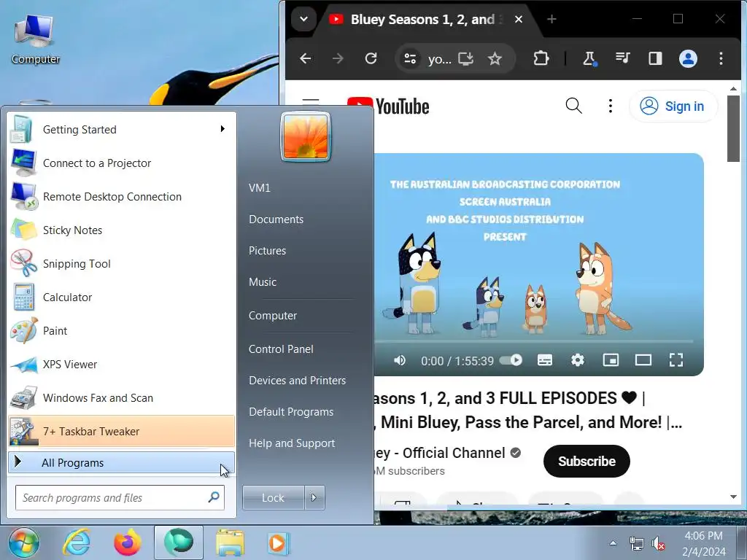Open shutdown options arrow next to Lock

tap(314, 497)
